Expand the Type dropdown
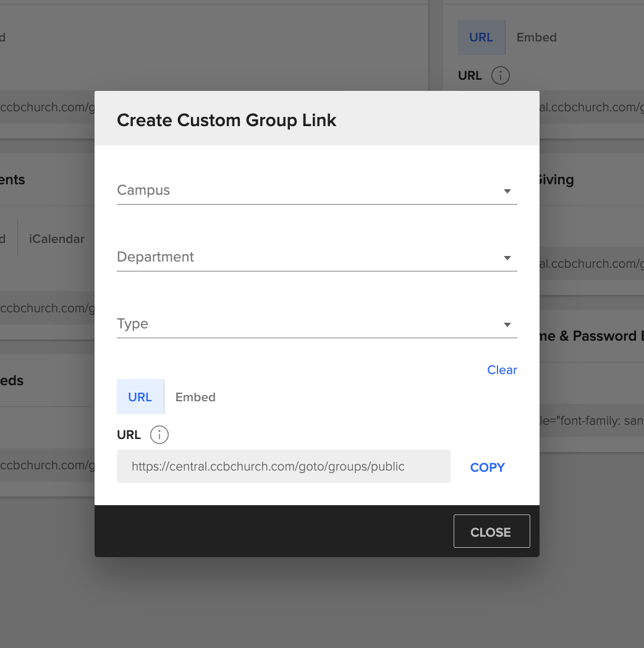 pos(309,323)
